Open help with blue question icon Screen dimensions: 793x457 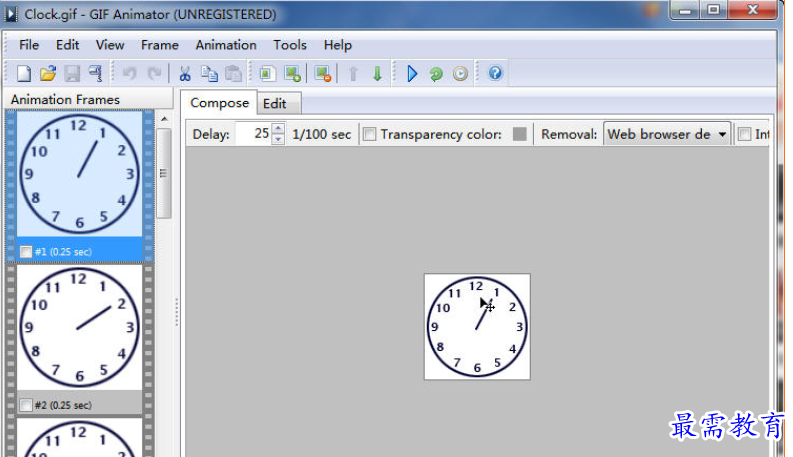[x=495, y=73]
